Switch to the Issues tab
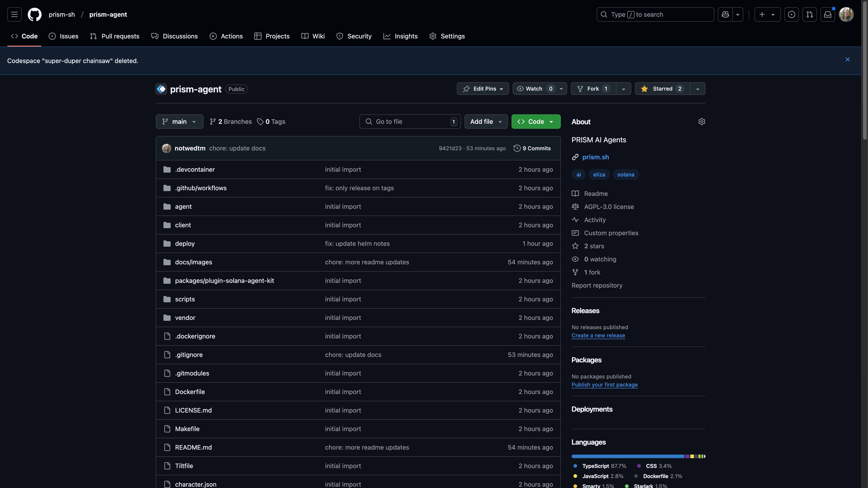Screen dimensions: 868x488 [x=63, y=36]
